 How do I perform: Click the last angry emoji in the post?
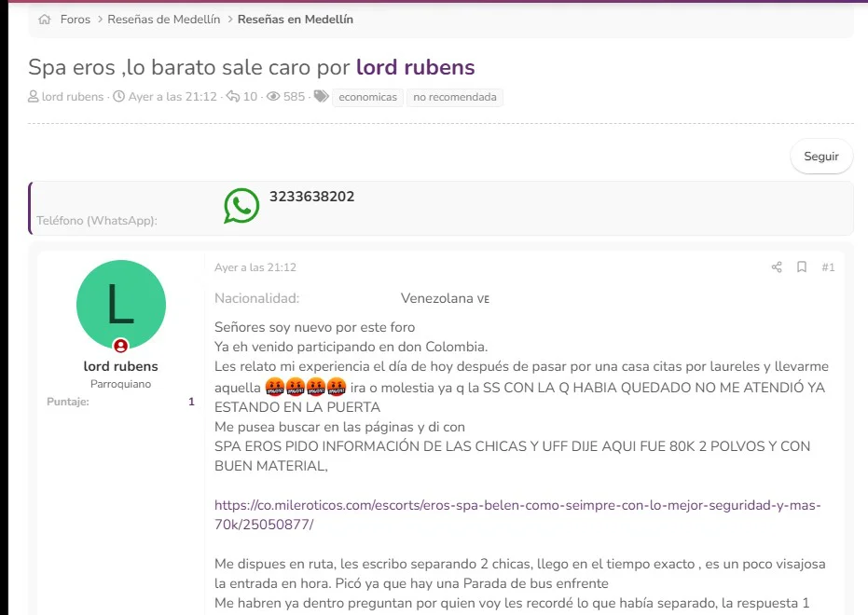pyautogui.click(x=337, y=387)
